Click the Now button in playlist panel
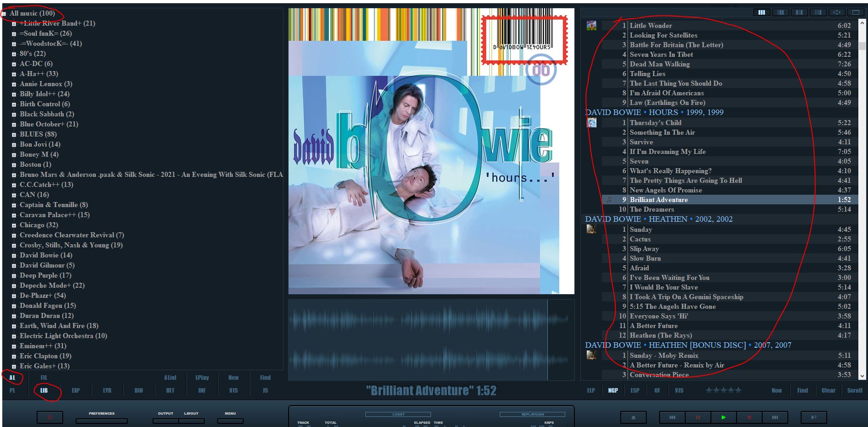This screenshot has height=427, width=868. (x=777, y=390)
